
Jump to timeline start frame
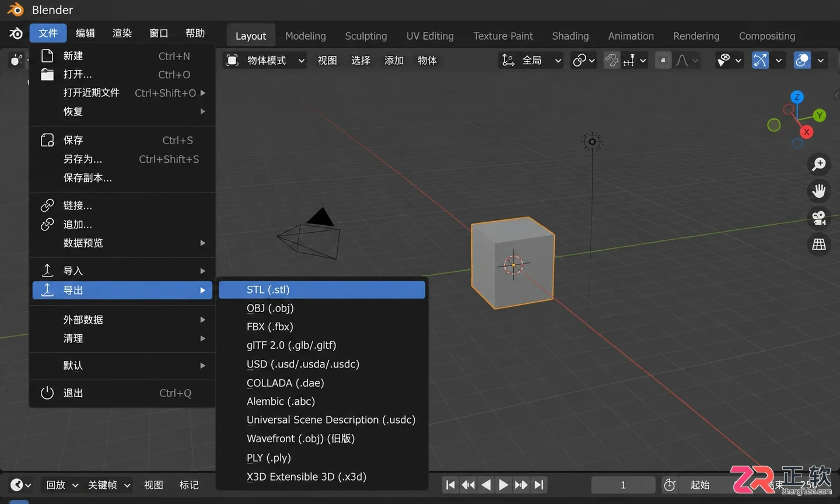pos(450,485)
